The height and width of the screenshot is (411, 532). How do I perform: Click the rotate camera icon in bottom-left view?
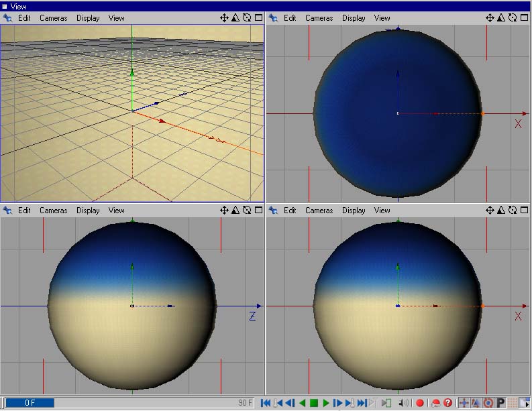pyautogui.click(x=247, y=211)
